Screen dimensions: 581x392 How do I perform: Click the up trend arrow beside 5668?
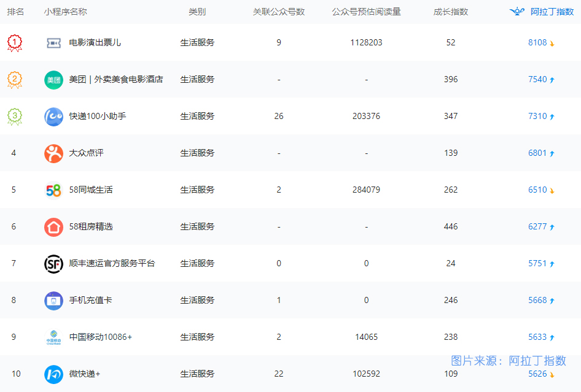coord(552,301)
